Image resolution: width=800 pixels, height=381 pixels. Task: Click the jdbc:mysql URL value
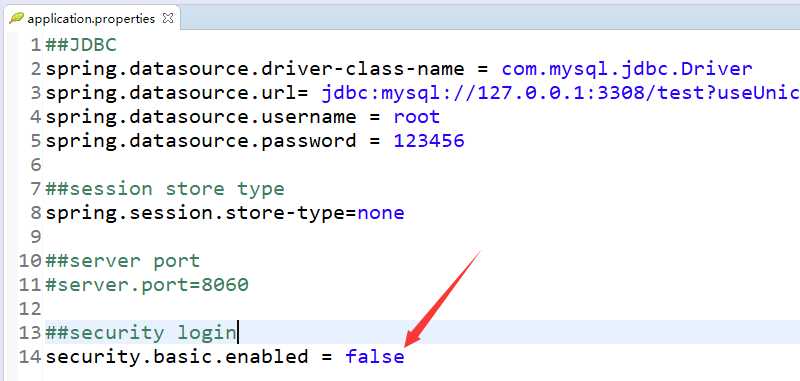[561, 93]
